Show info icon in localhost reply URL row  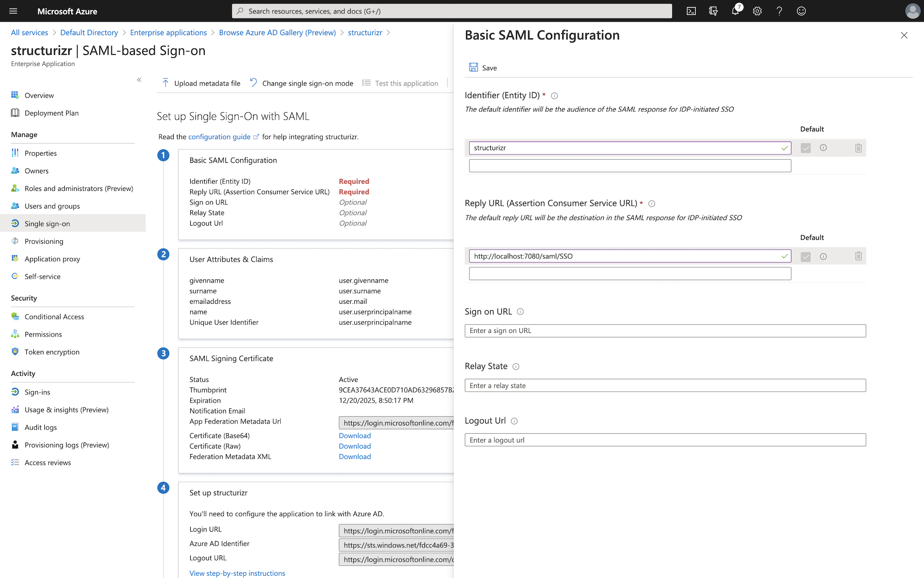pos(823,257)
